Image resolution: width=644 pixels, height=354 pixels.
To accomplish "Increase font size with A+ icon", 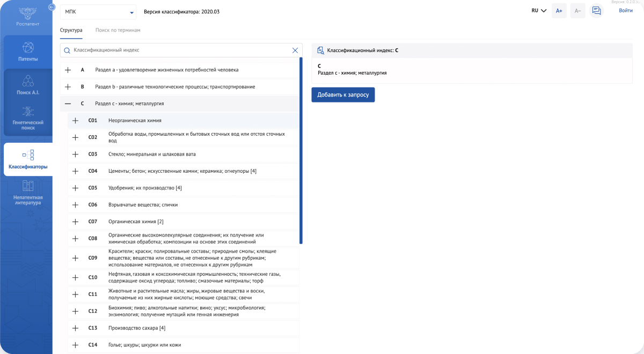I will tap(559, 11).
